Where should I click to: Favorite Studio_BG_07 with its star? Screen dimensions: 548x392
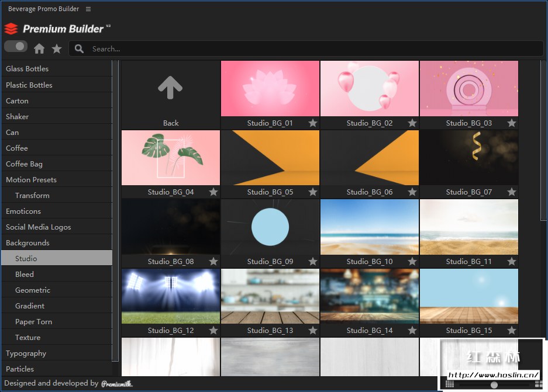[512, 192]
